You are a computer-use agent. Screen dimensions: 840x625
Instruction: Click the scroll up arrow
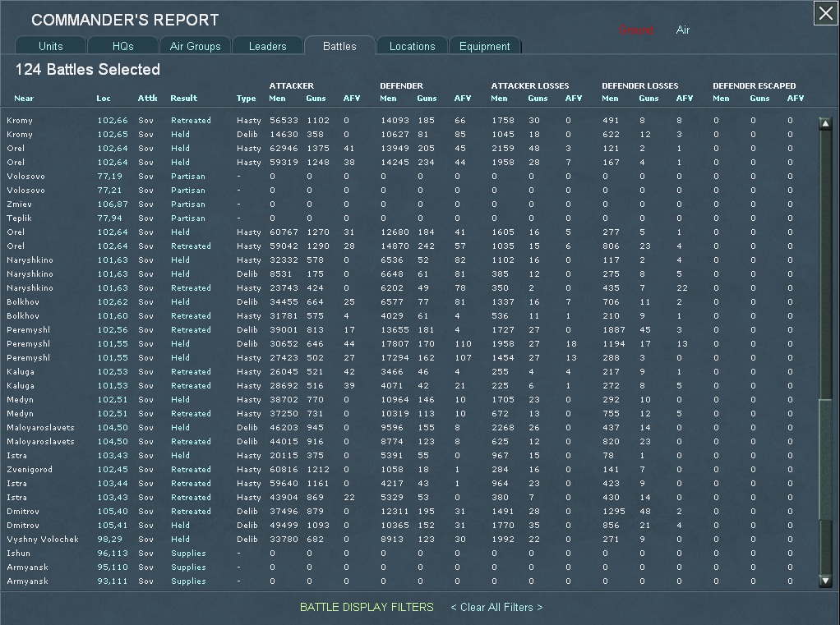point(825,124)
